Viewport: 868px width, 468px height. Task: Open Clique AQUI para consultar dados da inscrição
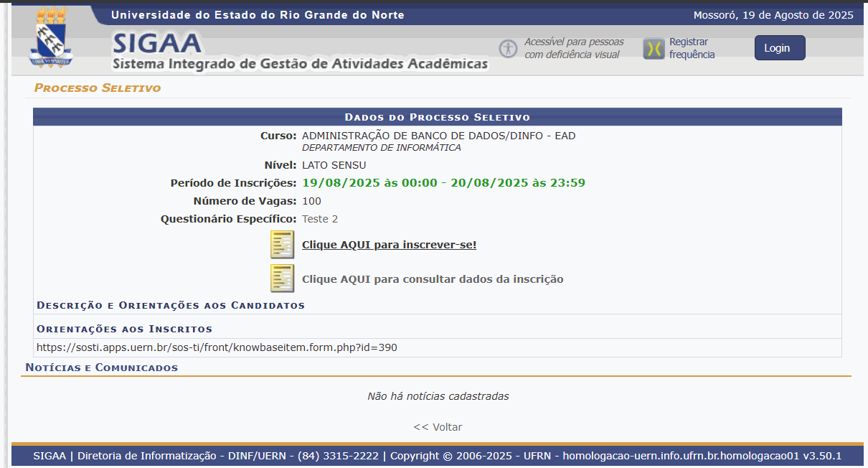tap(433, 279)
